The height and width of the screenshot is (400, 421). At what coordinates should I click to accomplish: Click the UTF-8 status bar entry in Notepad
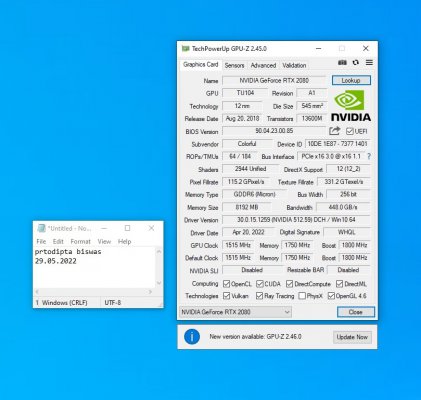(113, 303)
